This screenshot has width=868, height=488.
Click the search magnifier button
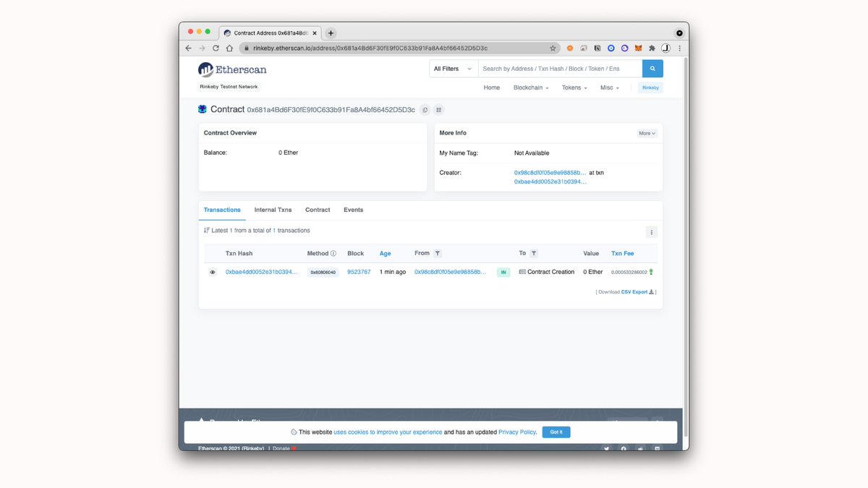tap(652, 69)
